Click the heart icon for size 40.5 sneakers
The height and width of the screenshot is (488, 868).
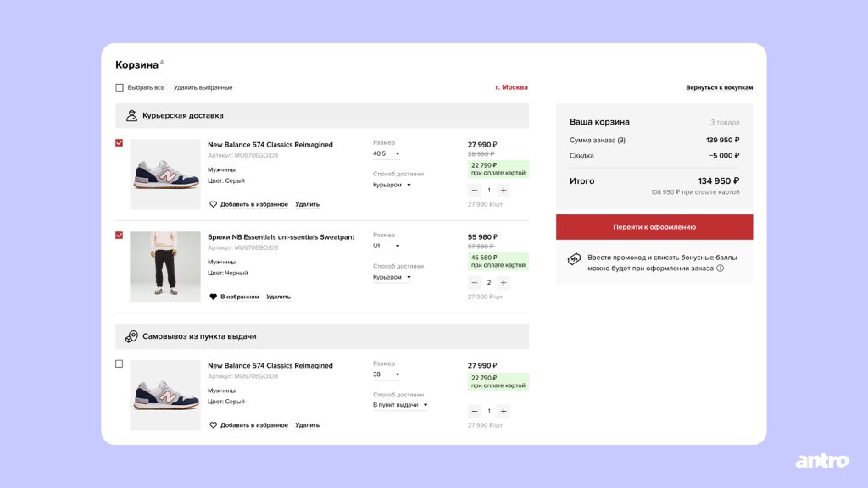point(213,204)
